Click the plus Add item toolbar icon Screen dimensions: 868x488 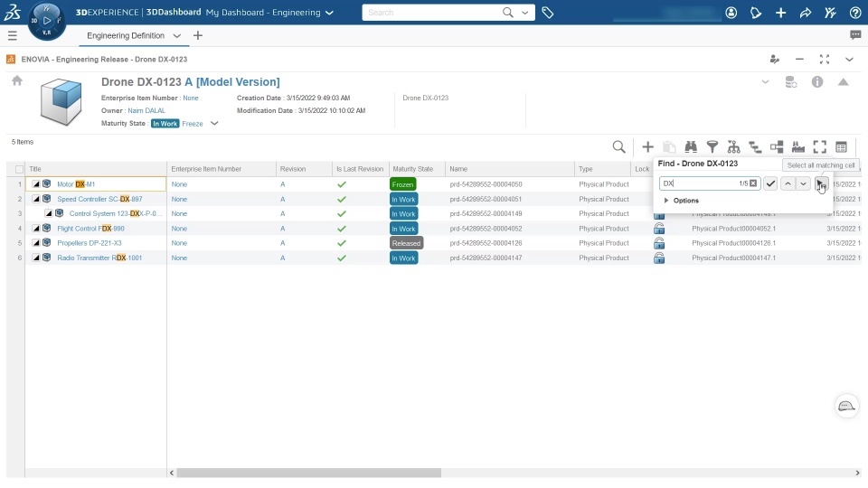click(647, 146)
